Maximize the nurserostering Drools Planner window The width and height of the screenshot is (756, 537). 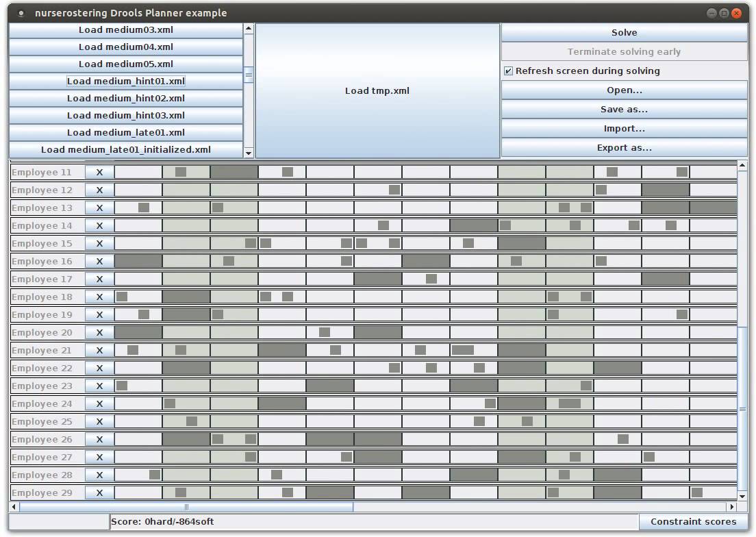[724, 13]
